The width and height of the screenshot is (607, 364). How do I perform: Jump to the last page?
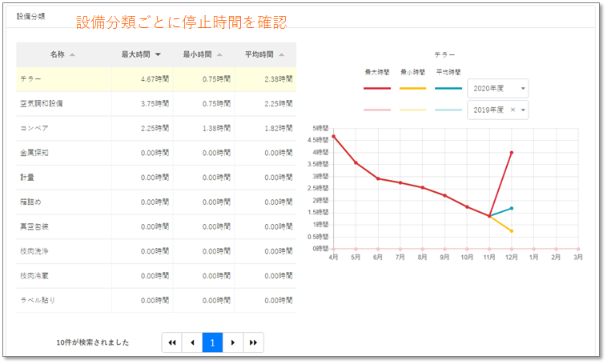pos(253,342)
